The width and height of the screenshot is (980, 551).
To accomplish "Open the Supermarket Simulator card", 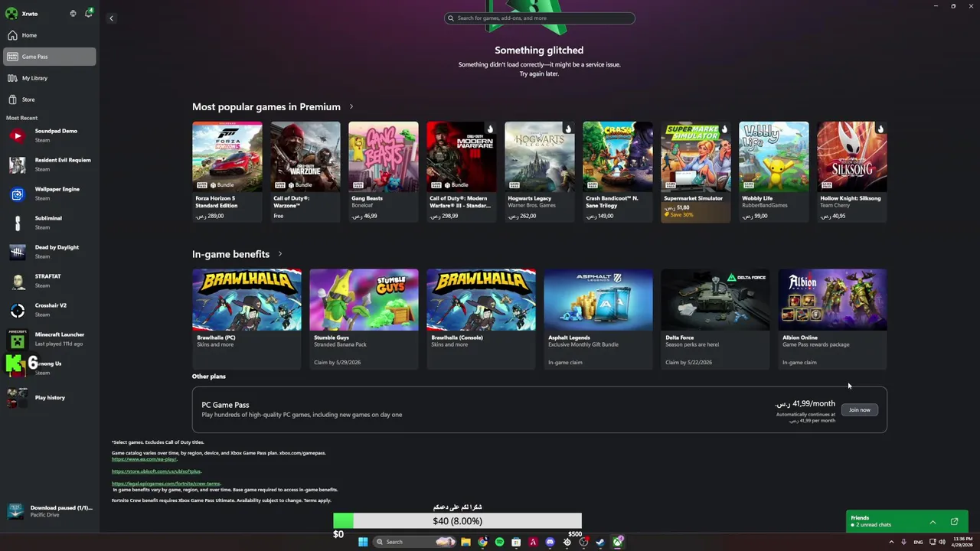I will [696, 171].
